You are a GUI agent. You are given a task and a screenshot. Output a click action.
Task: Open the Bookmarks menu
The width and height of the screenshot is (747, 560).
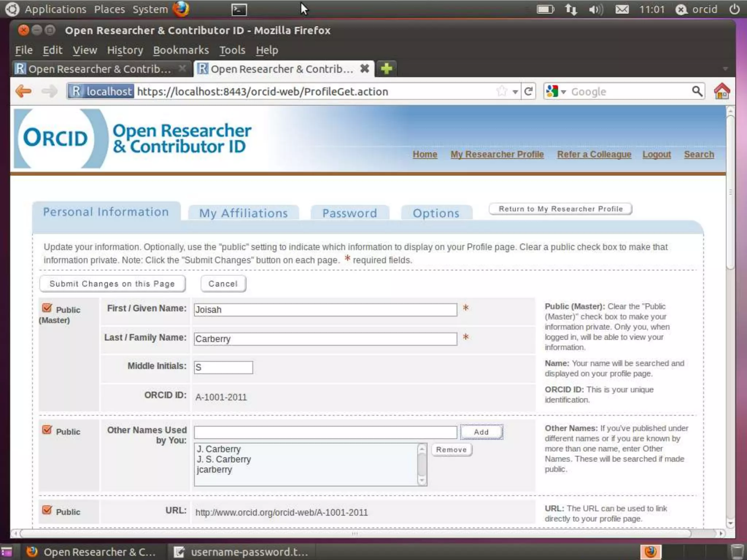coord(181,50)
